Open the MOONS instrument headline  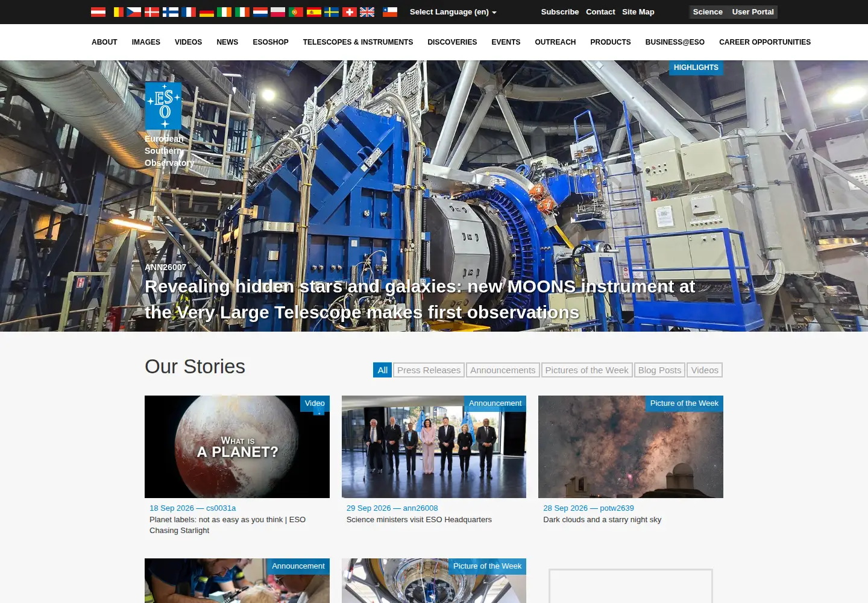[x=420, y=299]
